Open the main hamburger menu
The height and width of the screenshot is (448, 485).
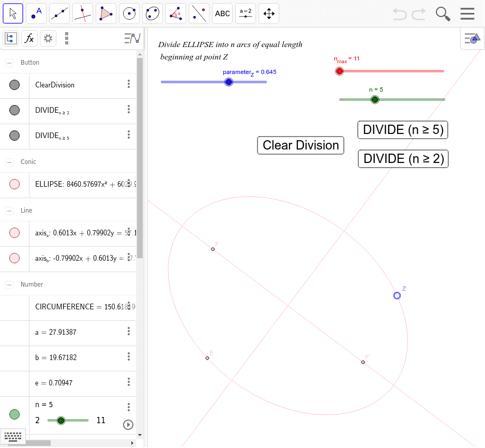click(467, 13)
